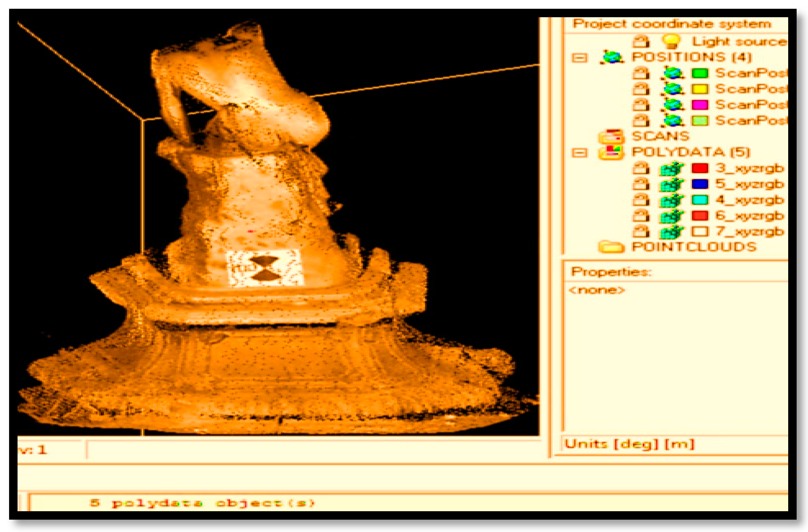Image resolution: width=808 pixels, height=532 pixels.
Task: Click the polydata icon beside 3_xyzrgb
Action: click(x=671, y=168)
